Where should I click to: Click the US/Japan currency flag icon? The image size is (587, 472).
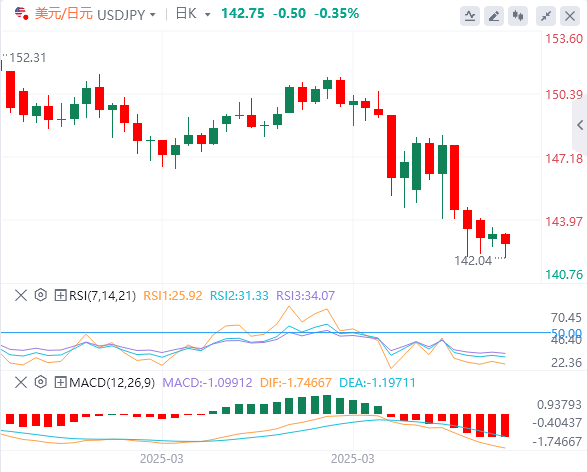[x=21, y=13]
